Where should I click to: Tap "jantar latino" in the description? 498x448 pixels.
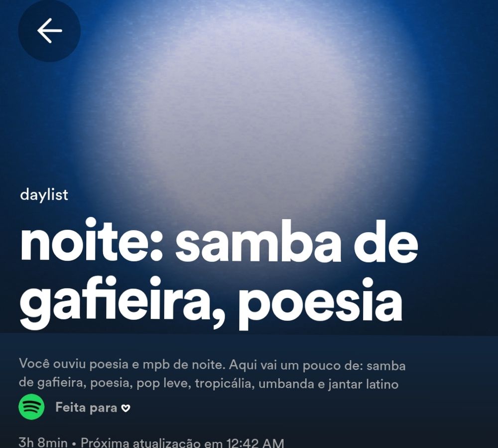click(364, 384)
